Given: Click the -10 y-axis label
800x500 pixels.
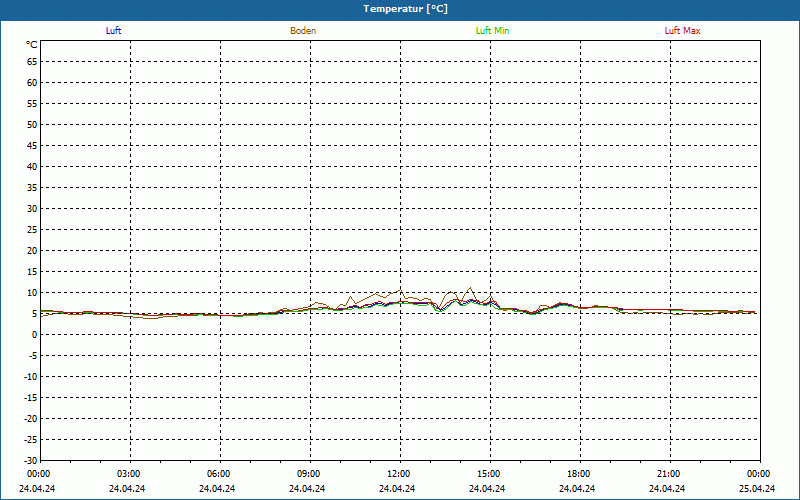Looking at the screenshot, I should (x=30, y=377).
